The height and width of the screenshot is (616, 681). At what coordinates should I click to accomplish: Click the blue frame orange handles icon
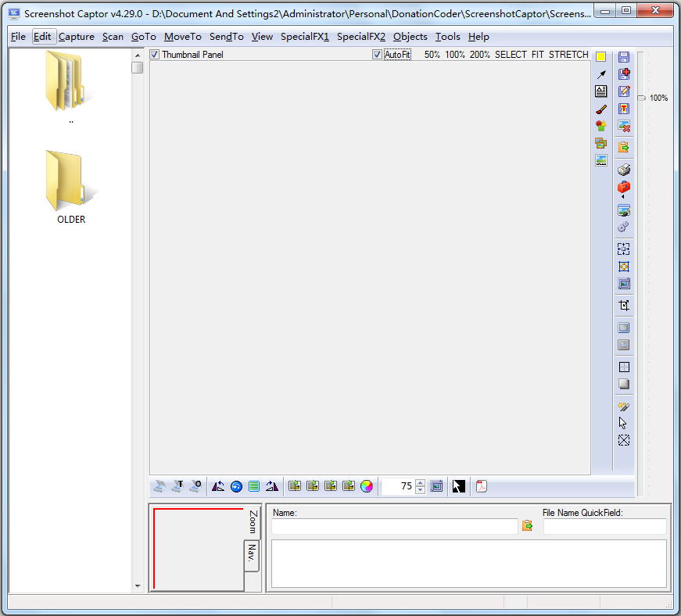click(624, 267)
